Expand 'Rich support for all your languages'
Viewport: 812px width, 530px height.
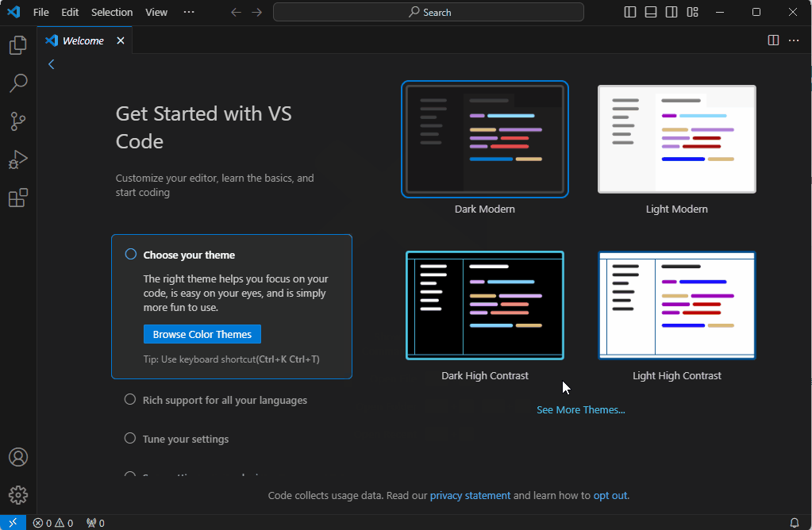[225, 400]
